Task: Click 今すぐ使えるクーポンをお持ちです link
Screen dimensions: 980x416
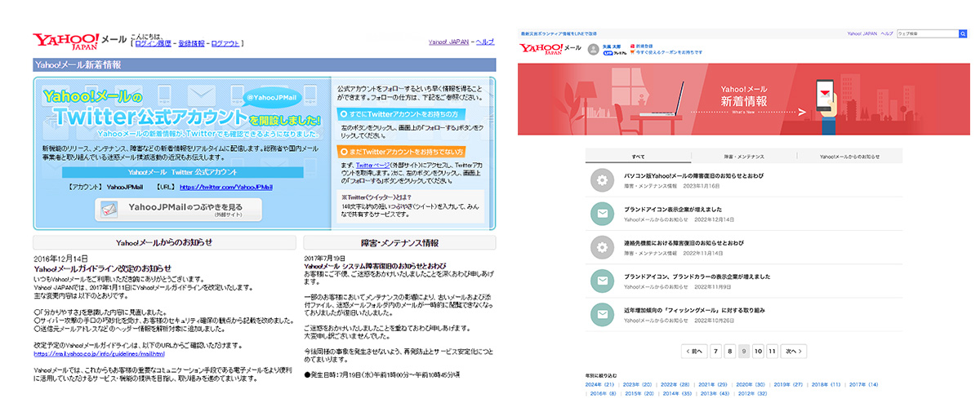Action: (x=669, y=52)
